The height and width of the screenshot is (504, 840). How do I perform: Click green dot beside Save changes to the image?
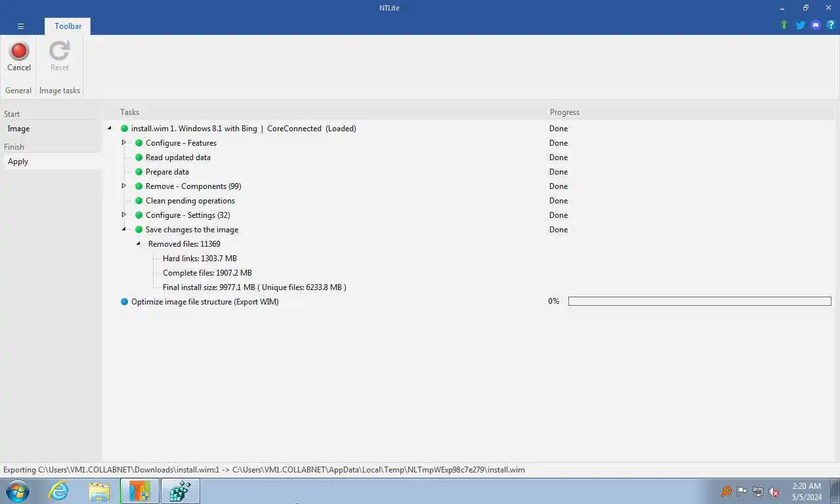139,230
